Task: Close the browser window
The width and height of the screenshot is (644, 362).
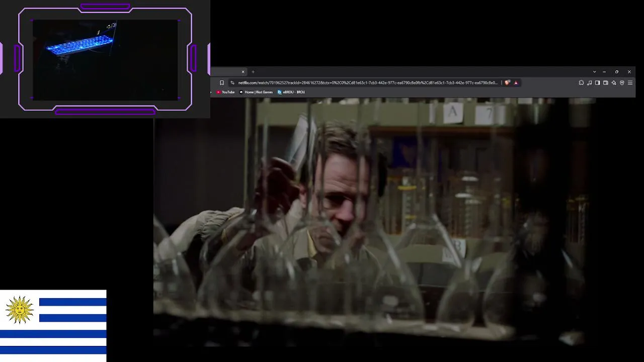Action: click(x=629, y=72)
